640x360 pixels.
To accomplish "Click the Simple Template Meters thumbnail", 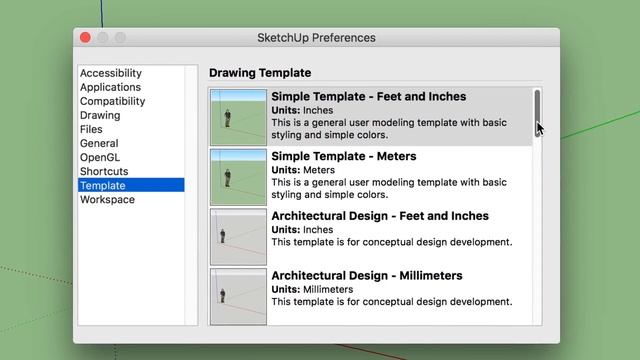I will pyautogui.click(x=238, y=177).
